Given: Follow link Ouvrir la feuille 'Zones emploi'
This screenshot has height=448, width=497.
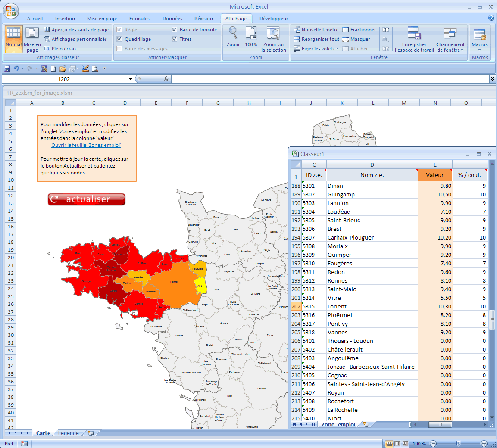Looking at the screenshot, I should click(x=86, y=145).
